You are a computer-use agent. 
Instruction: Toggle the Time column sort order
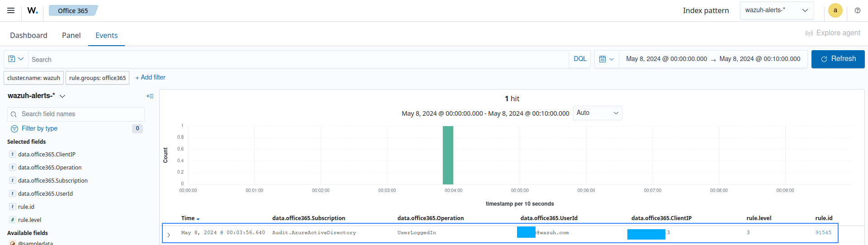click(198, 219)
